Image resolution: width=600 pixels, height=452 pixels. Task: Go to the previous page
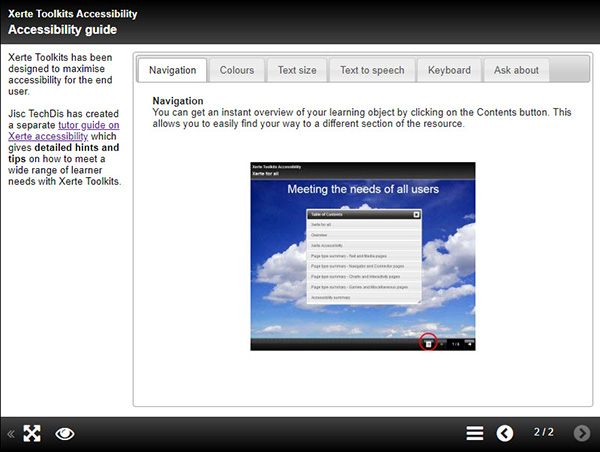pos(505,433)
